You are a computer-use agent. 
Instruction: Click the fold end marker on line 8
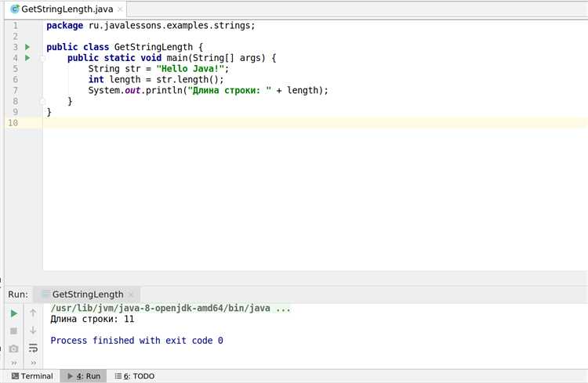tap(43, 102)
